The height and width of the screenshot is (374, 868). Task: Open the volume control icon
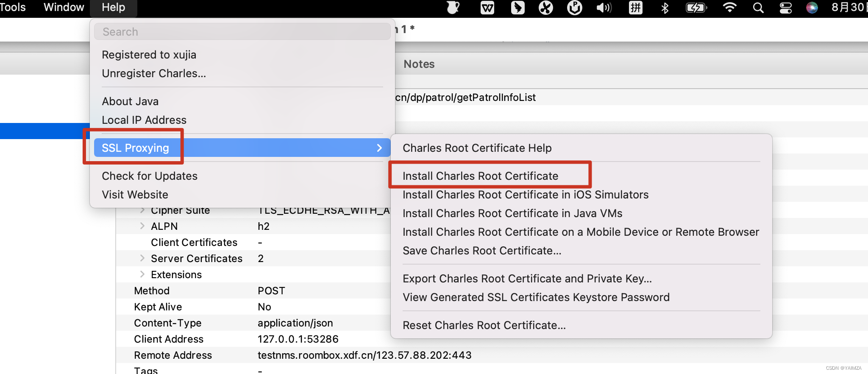[x=604, y=8]
